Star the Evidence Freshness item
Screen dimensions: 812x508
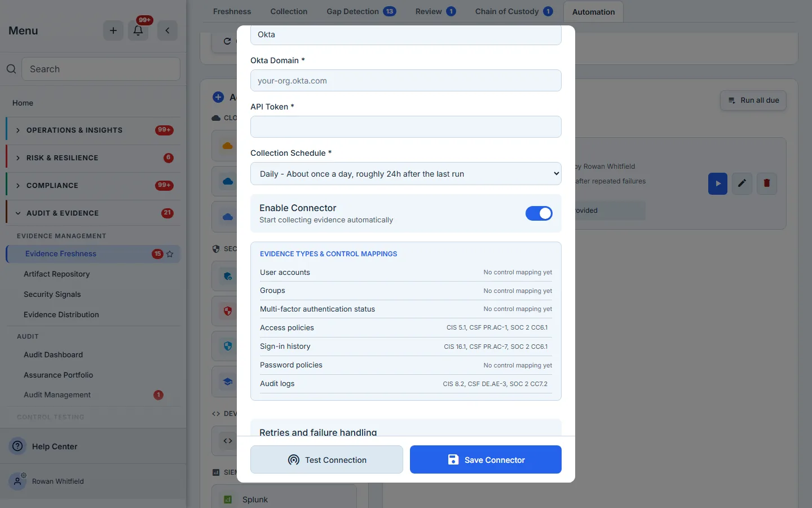pos(170,254)
